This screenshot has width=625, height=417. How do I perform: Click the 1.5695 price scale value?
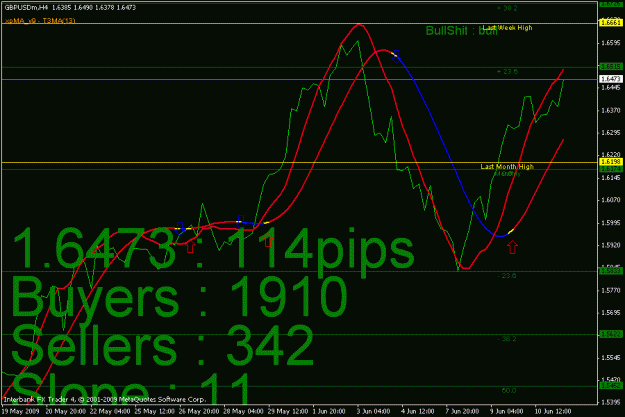tap(611, 313)
